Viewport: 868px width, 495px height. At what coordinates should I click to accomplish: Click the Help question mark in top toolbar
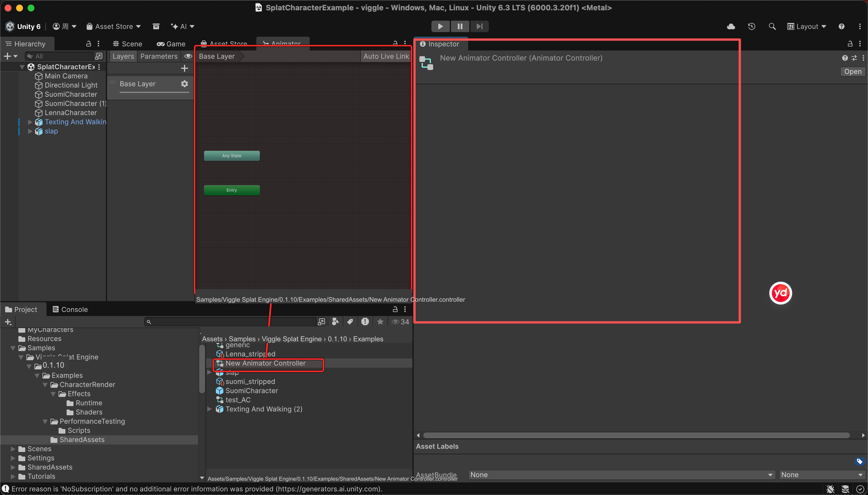pos(842,26)
